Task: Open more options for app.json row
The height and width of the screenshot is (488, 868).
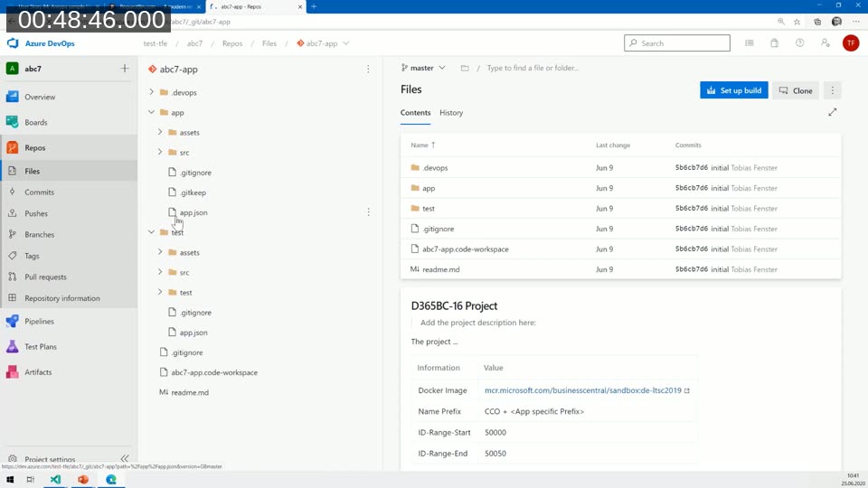Action: pyautogui.click(x=368, y=211)
